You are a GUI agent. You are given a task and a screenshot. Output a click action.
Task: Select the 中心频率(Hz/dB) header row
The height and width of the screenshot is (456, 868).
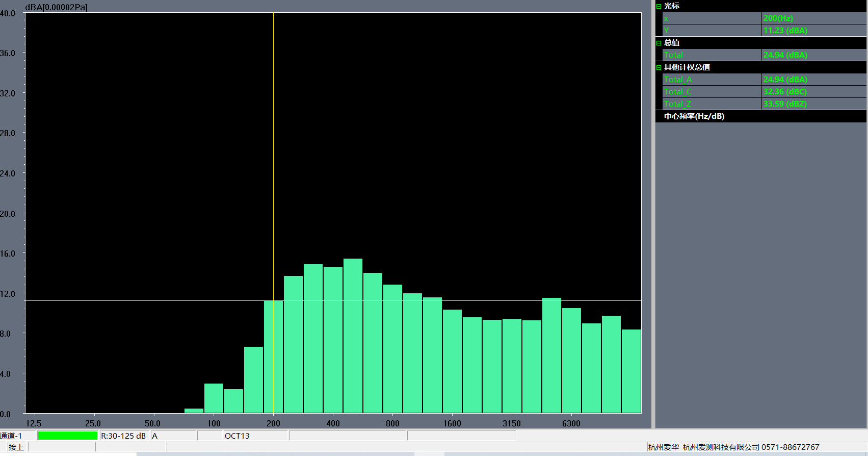coord(694,116)
